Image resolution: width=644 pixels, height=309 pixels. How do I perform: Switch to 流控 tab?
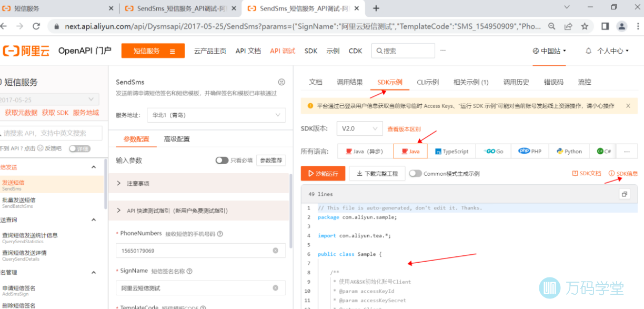pyautogui.click(x=585, y=82)
